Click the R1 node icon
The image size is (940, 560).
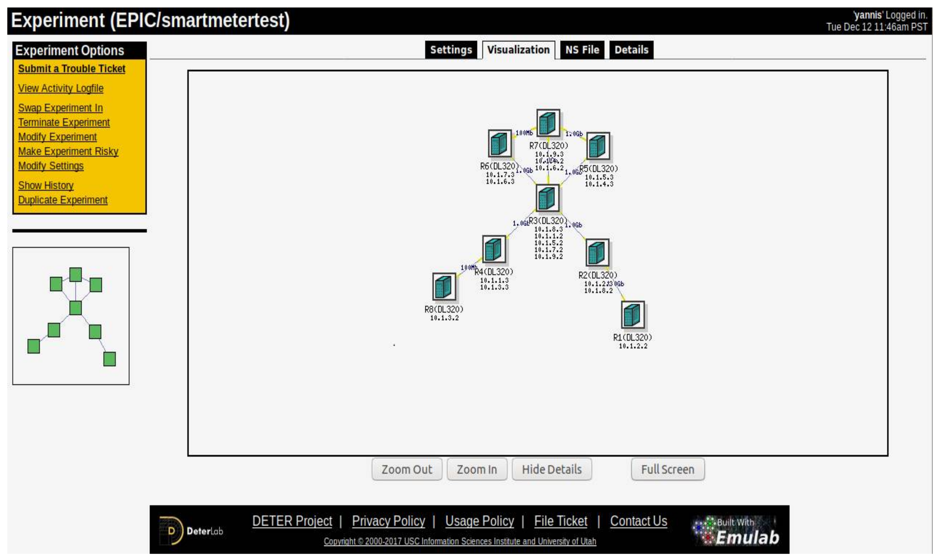tap(632, 314)
